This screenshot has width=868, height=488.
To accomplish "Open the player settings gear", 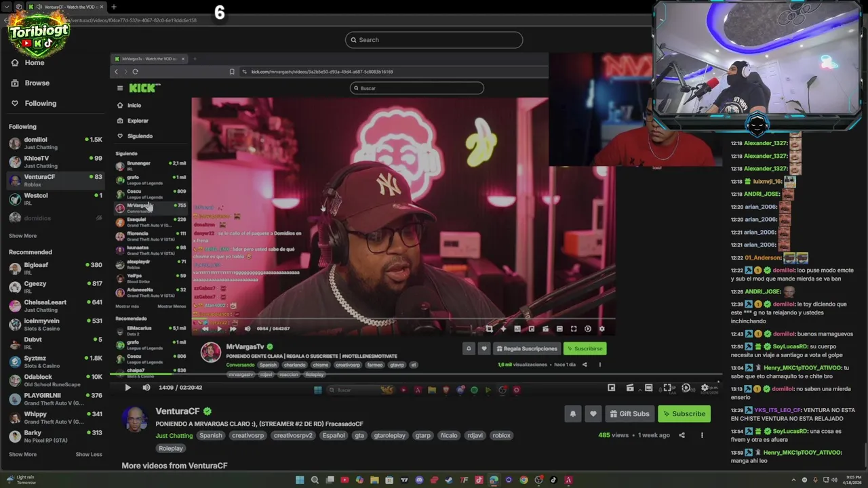I will [705, 388].
